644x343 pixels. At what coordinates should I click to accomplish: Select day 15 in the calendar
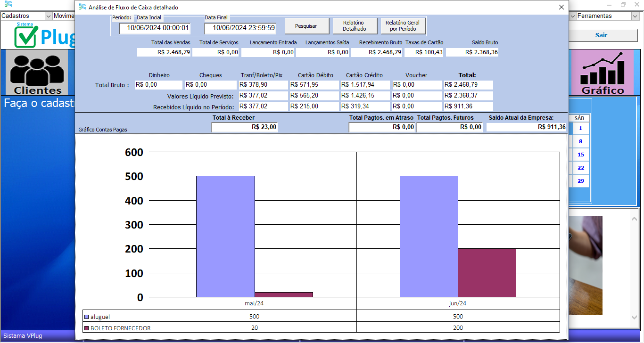[580, 155]
